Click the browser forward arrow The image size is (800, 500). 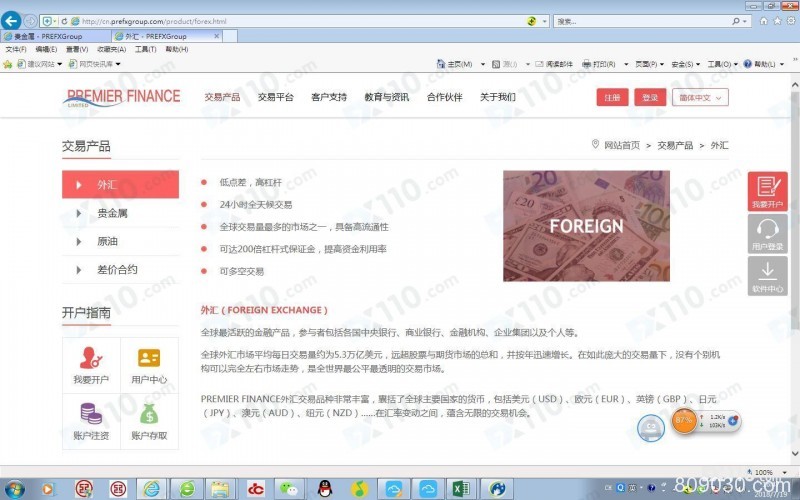[x=31, y=21]
